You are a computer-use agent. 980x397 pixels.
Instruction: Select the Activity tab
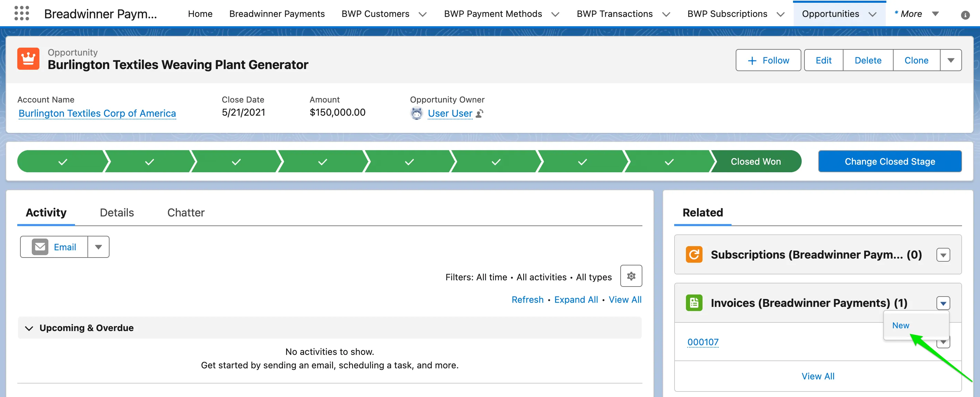click(46, 212)
